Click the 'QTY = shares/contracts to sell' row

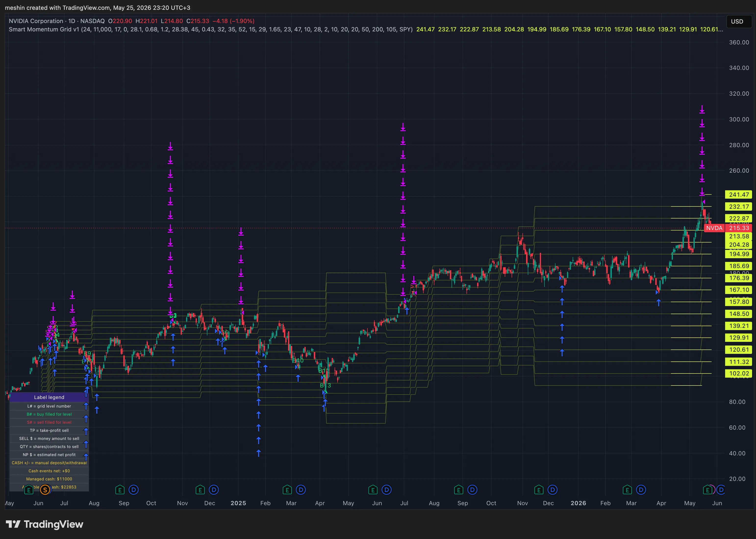click(49, 447)
